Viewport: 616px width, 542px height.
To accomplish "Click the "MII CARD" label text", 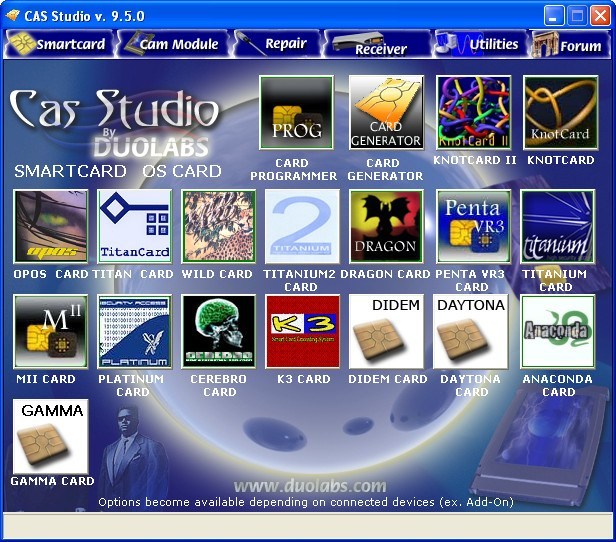I will [x=46, y=379].
